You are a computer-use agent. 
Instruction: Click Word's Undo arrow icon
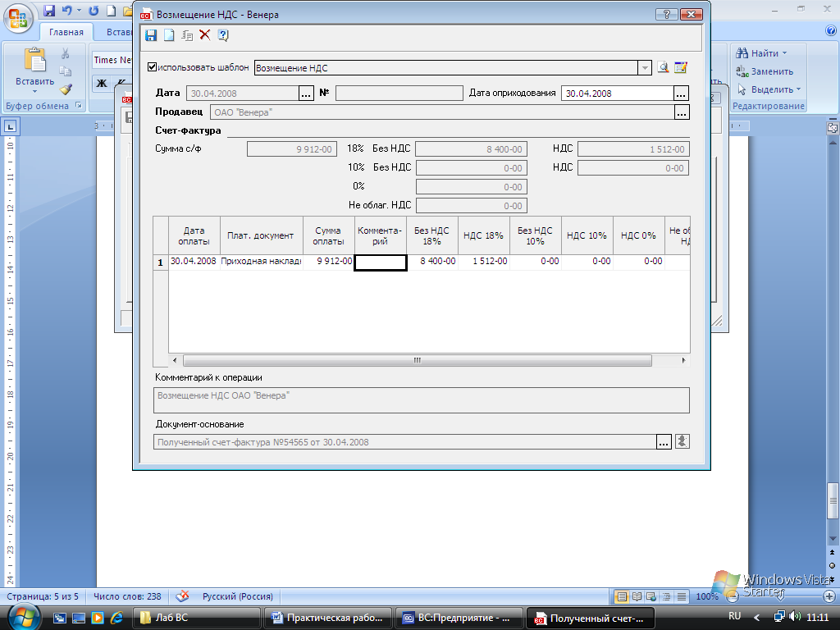coord(66,11)
